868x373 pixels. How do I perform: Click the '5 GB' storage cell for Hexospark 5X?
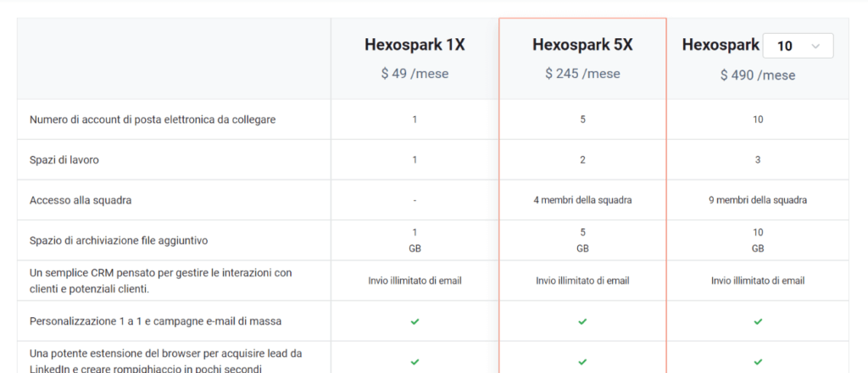point(582,241)
